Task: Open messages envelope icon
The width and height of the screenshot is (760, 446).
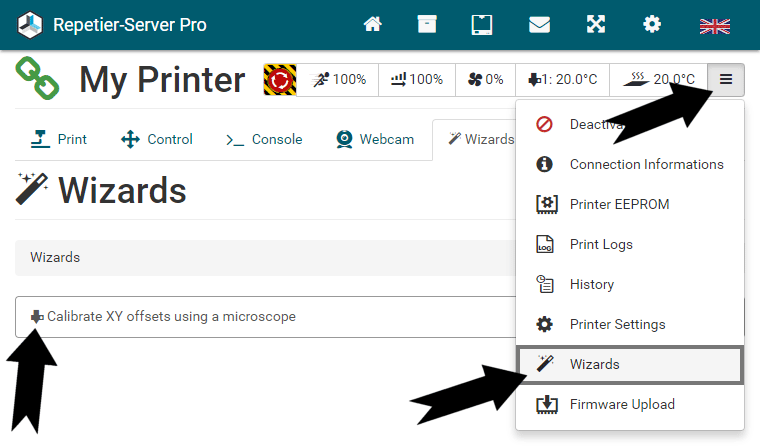Action: [x=539, y=25]
